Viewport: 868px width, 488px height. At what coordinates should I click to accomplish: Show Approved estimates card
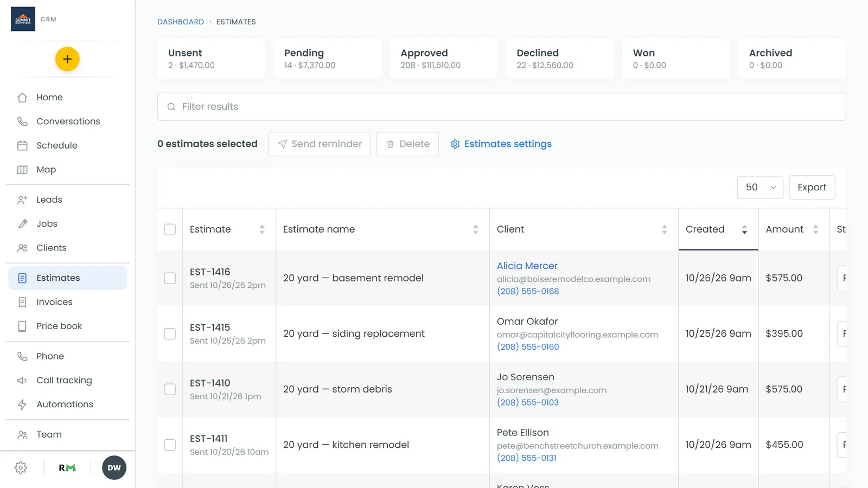point(444,59)
